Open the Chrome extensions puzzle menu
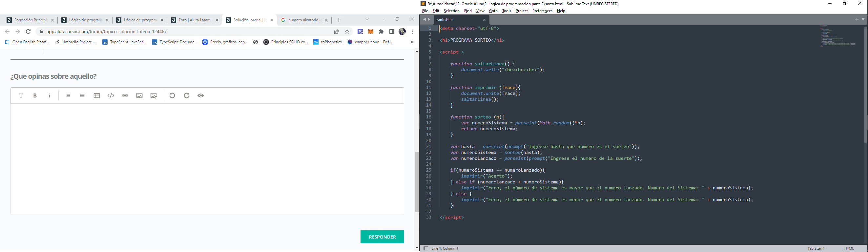 click(x=381, y=32)
